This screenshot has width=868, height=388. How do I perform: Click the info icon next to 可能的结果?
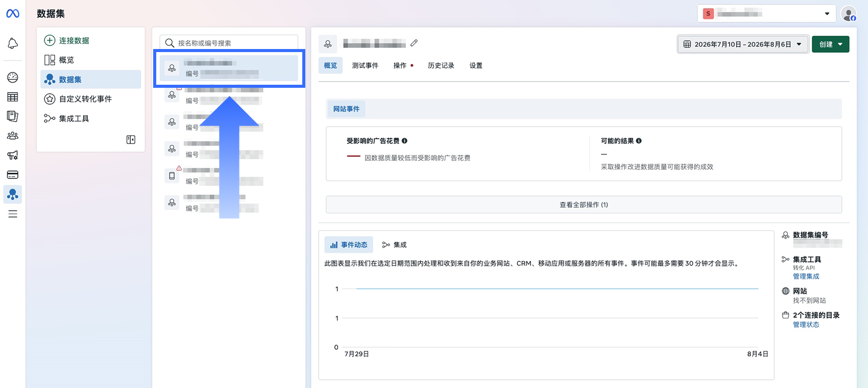pos(639,141)
